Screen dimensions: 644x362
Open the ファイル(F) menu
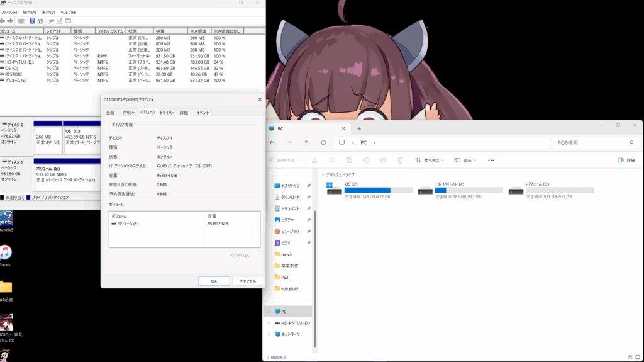pyautogui.click(x=9, y=13)
